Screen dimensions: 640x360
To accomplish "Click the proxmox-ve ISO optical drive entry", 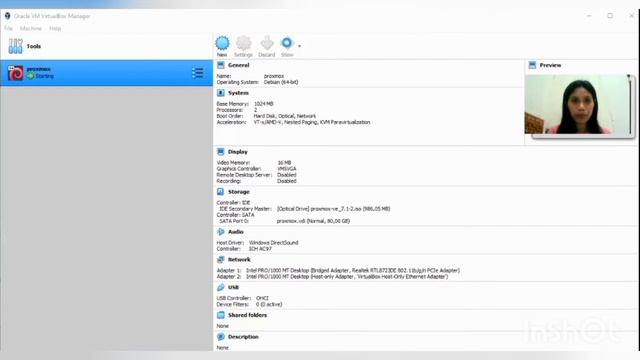I will (x=333, y=209).
